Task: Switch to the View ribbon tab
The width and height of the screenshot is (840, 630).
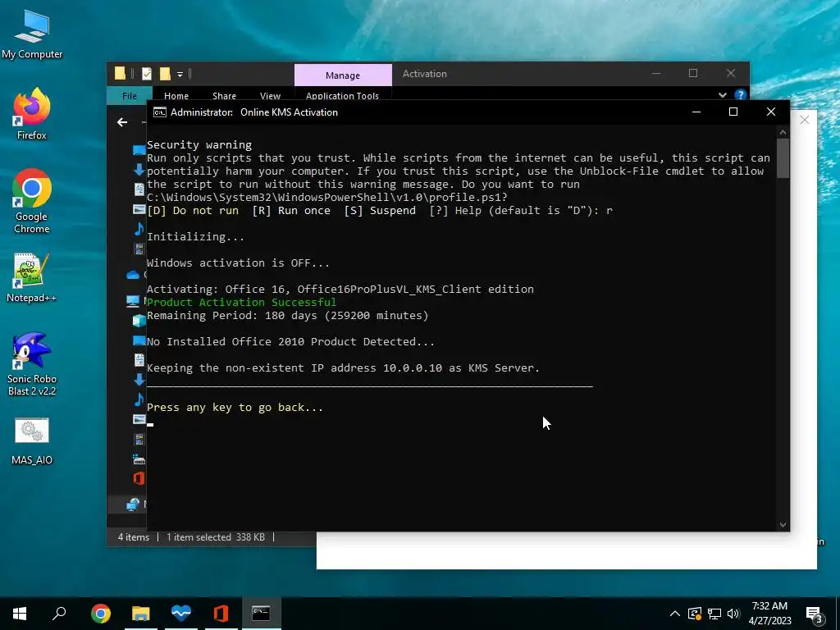Action: point(270,95)
